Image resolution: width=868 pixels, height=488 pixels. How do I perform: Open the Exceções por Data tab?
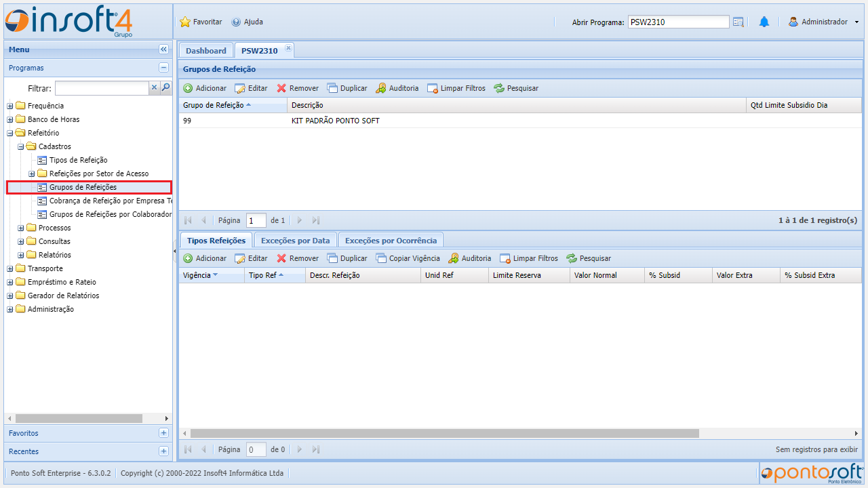pos(295,240)
